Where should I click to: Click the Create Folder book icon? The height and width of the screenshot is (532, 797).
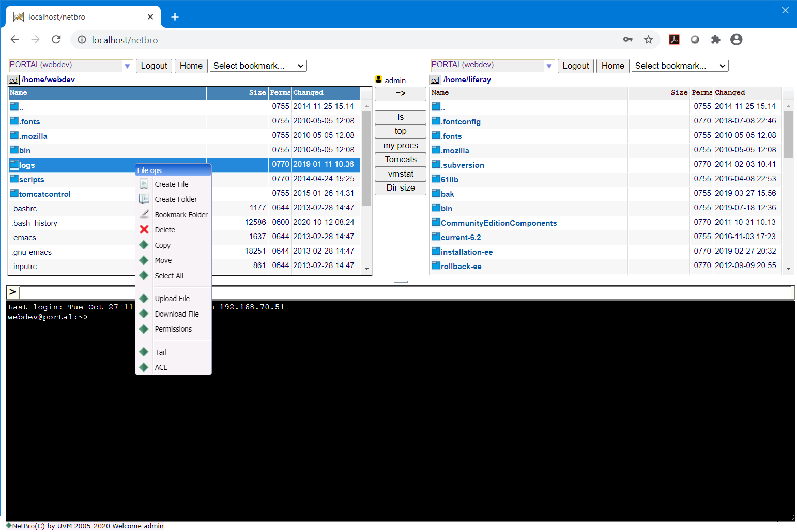coord(144,199)
